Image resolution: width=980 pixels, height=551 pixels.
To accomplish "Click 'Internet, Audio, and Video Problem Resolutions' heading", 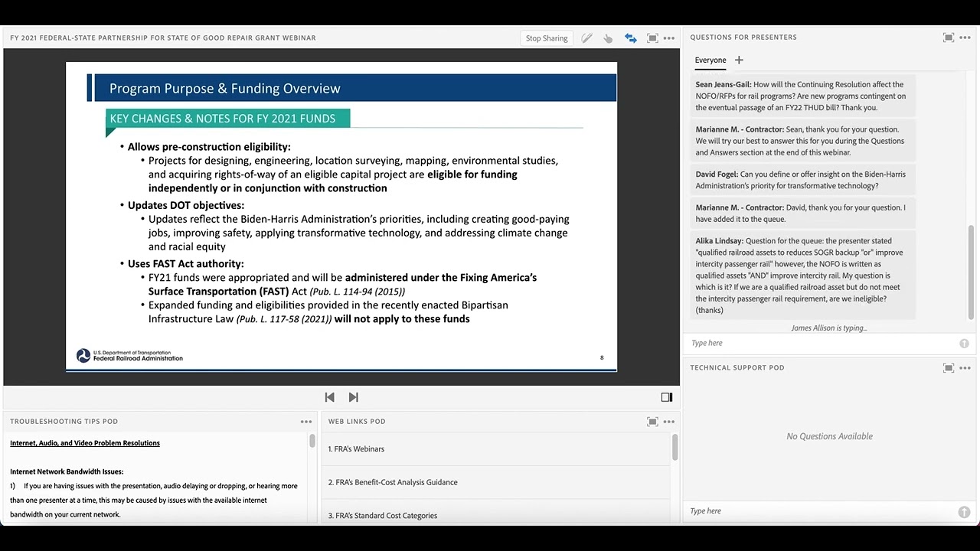I will coord(85,443).
